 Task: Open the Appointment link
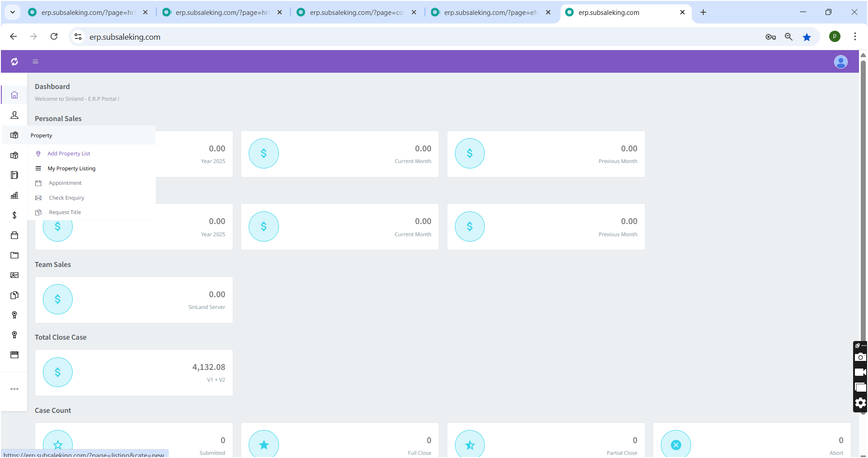65,183
